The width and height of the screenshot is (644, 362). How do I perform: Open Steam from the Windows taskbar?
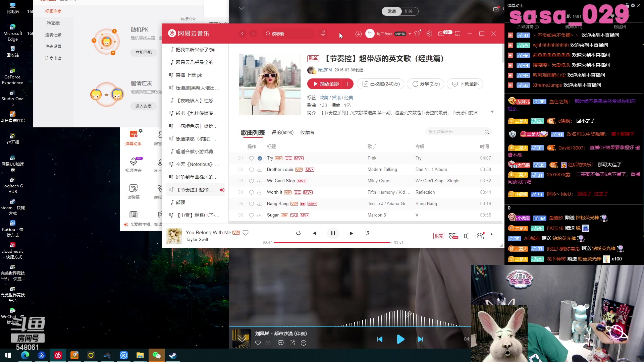point(173,355)
